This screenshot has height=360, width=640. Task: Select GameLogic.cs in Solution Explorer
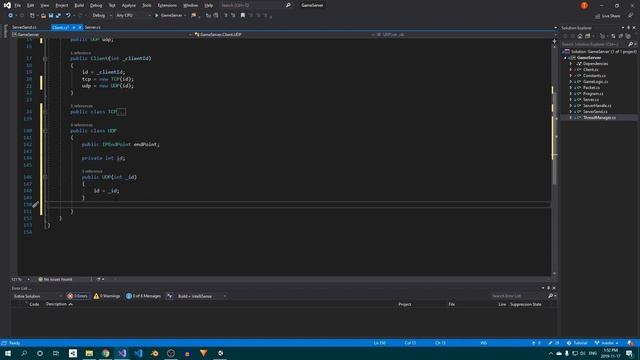pyautogui.click(x=595, y=82)
